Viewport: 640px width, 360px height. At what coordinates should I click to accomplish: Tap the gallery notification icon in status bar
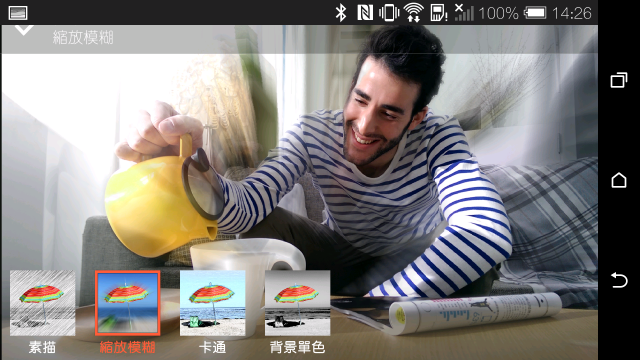[18, 13]
